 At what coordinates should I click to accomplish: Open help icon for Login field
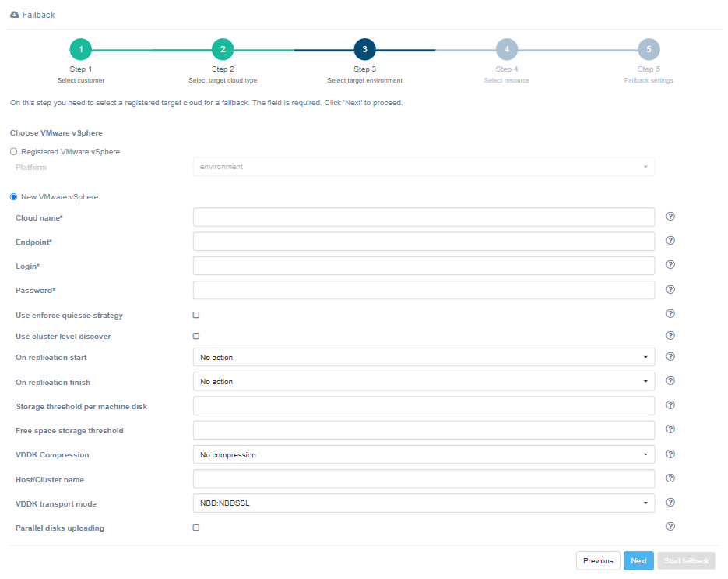(670, 264)
